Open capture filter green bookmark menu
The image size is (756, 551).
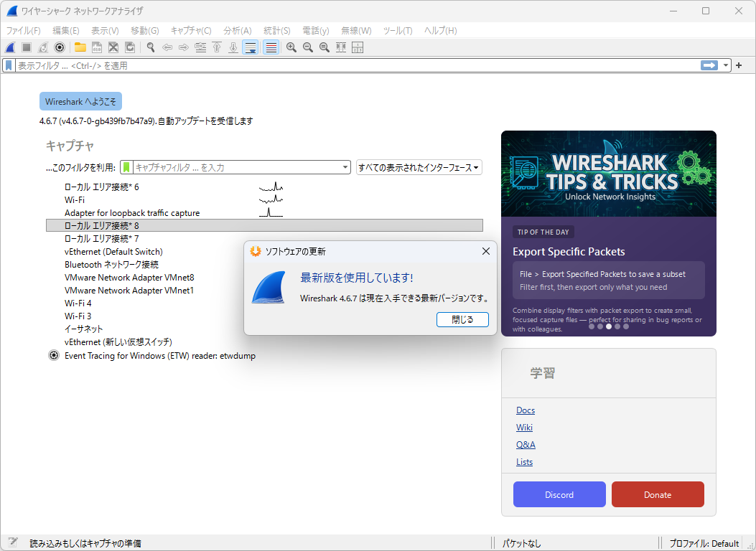126,167
